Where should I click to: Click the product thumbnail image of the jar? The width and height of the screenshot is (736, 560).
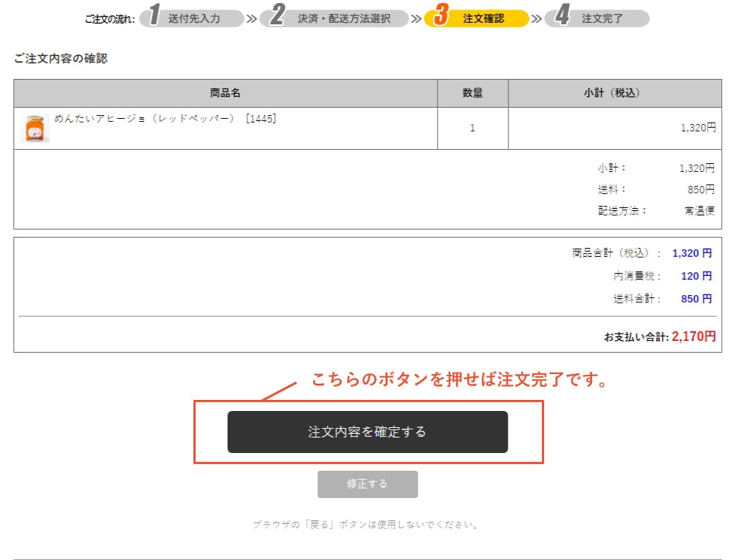35,128
